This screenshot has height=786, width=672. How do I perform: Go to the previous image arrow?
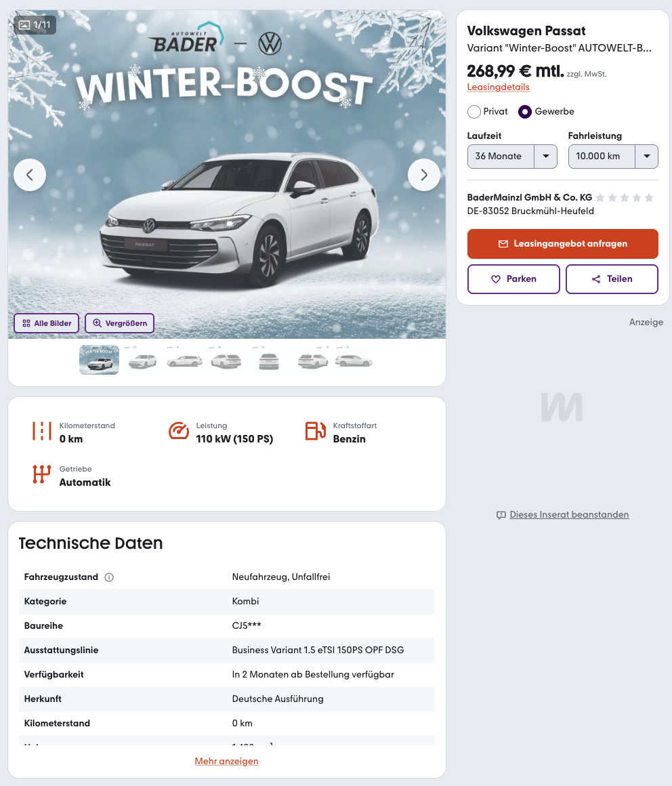coord(30,175)
